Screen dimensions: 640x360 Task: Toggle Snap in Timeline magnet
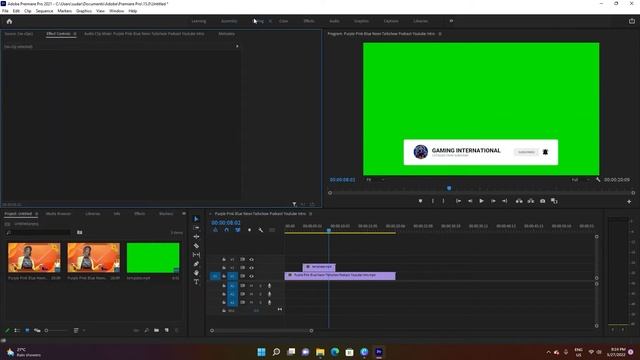click(227, 230)
